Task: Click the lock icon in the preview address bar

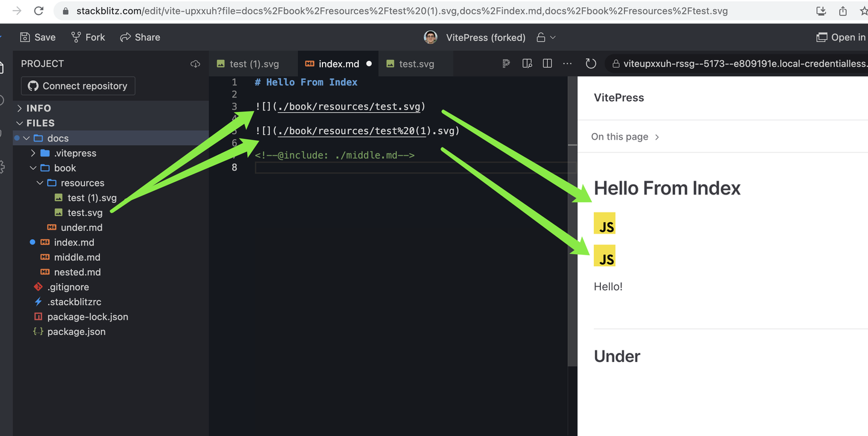Action: point(615,63)
